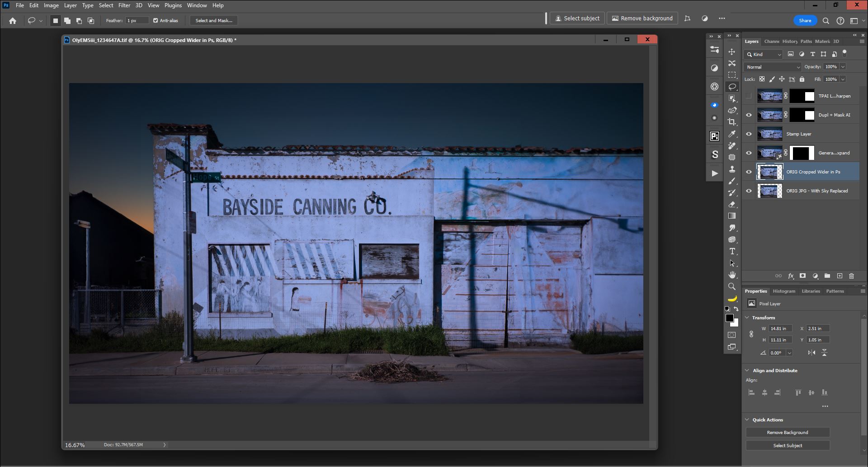The height and width of the screenshot is (467, 868).
Task: Uncheck the Anti-alias checkbox
Action: click(x=156, y=21)
